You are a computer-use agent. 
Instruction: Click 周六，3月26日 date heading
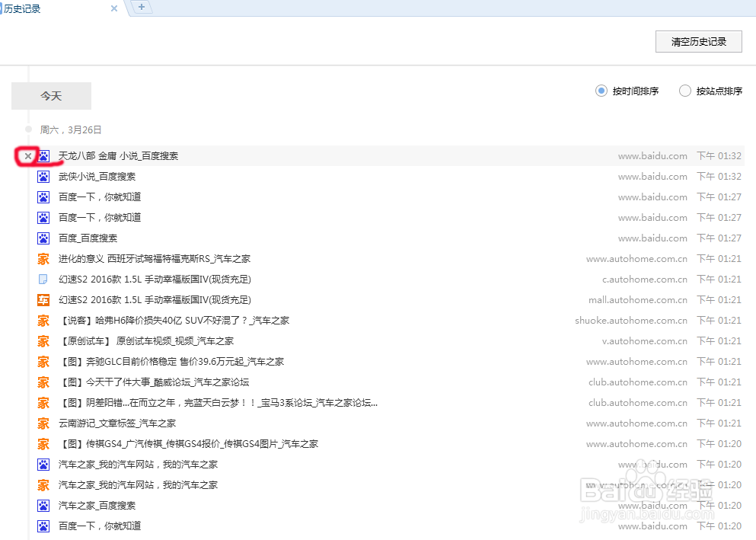click(71, 129)
